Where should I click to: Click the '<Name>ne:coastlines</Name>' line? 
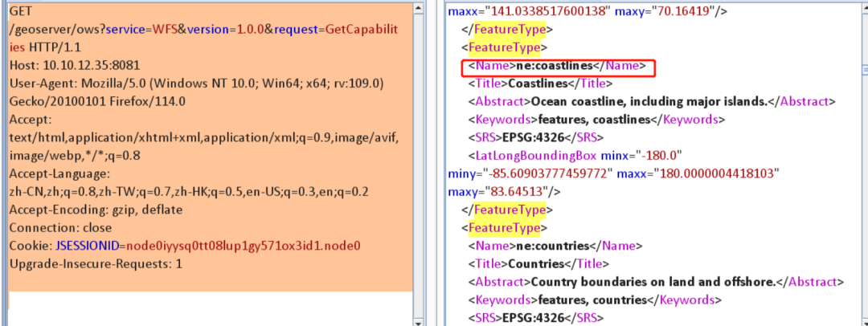coord(558,66)
